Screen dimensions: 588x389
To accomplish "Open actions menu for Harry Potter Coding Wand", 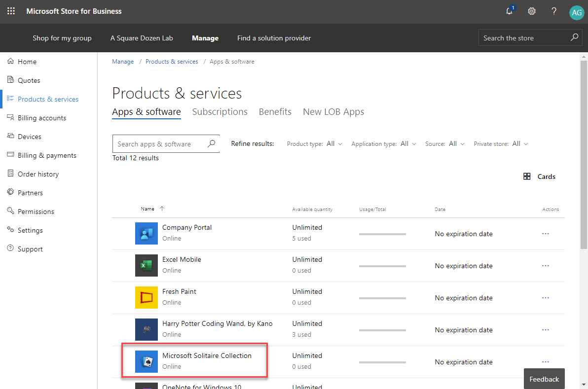I will [545, 330].
